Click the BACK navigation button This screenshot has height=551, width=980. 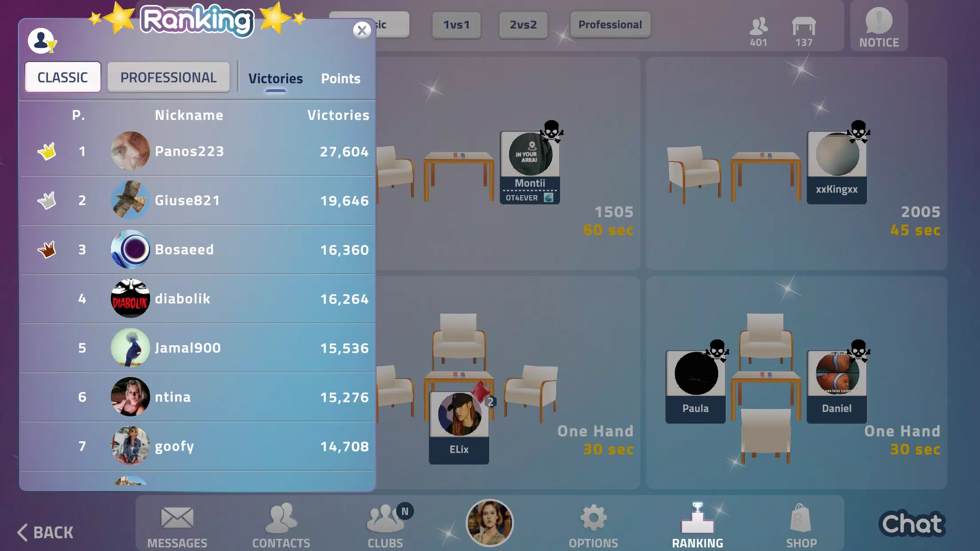45,531
